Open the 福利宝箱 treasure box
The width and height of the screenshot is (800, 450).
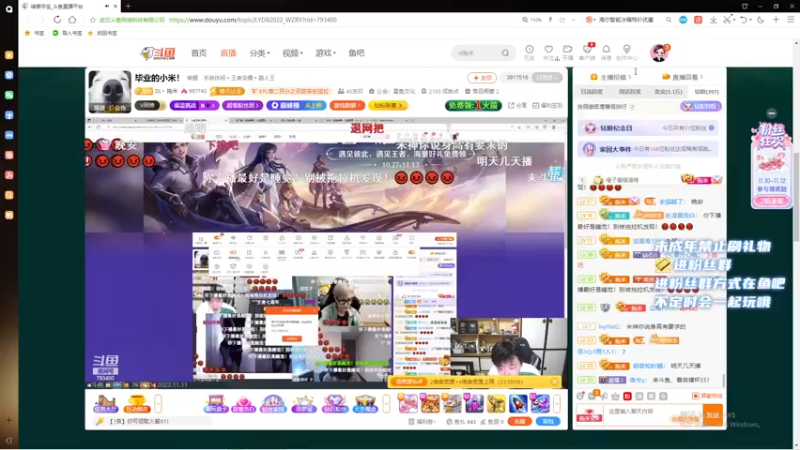point(547,105)
